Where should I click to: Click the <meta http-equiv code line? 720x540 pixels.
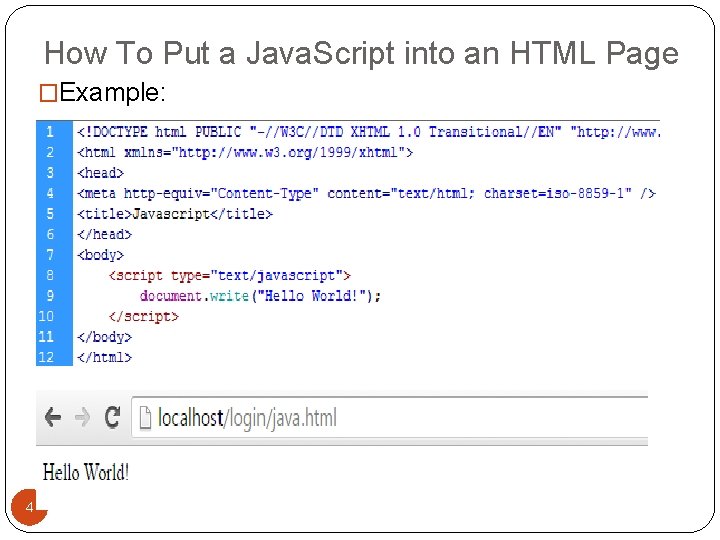coord(366,193)
